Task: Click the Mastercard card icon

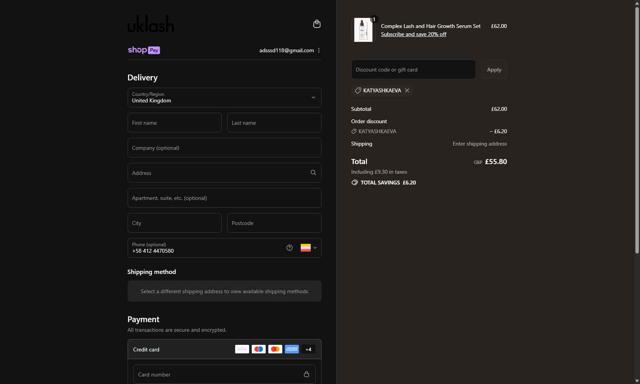Action: 275,349
